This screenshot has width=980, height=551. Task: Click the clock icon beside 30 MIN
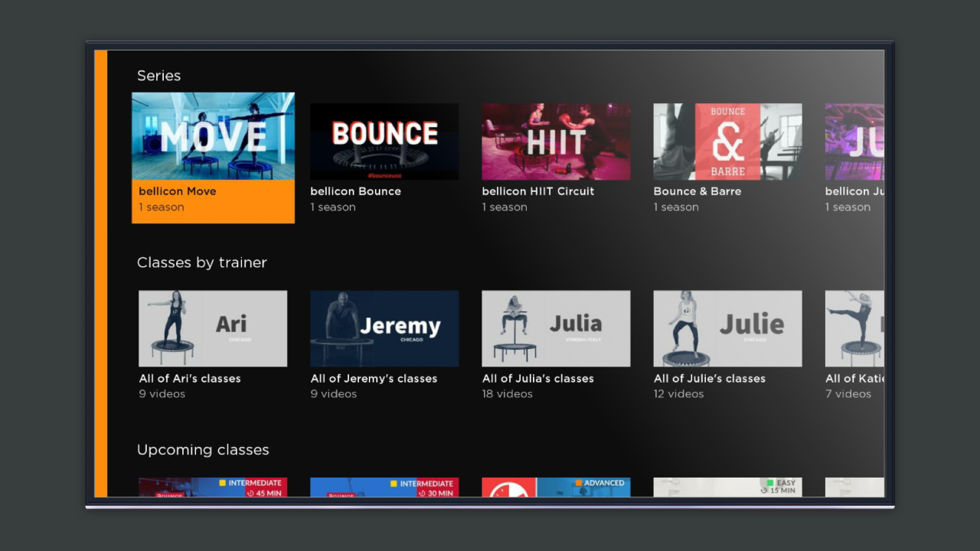pos(422,494)
